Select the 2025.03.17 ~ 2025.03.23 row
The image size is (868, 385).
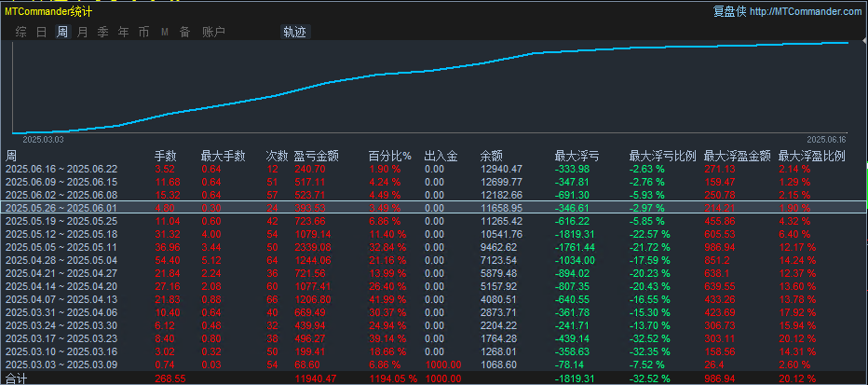coord(433,338)
